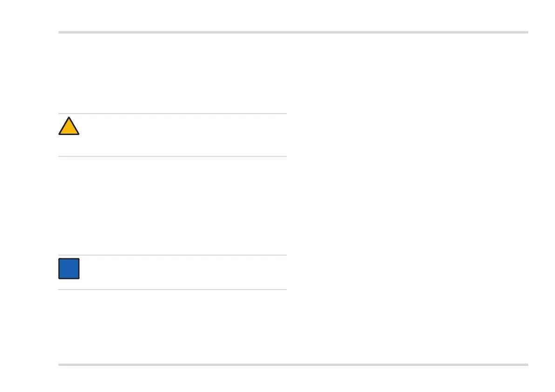Click the gray header rule at page top

tap(293, 33)
